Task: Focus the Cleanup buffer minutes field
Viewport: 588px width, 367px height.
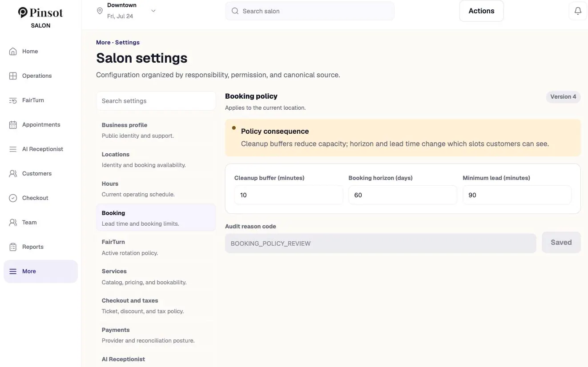Action: pyautogui.click(x=289, y=195)
